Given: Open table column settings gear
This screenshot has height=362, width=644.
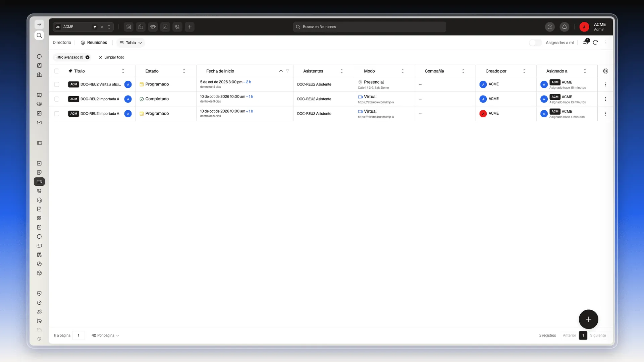Looking at the screenshot, I should (x=605, y=71).
